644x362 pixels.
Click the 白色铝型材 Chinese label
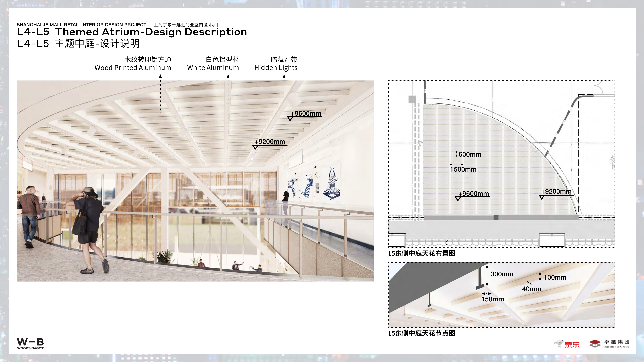(222, 59)
